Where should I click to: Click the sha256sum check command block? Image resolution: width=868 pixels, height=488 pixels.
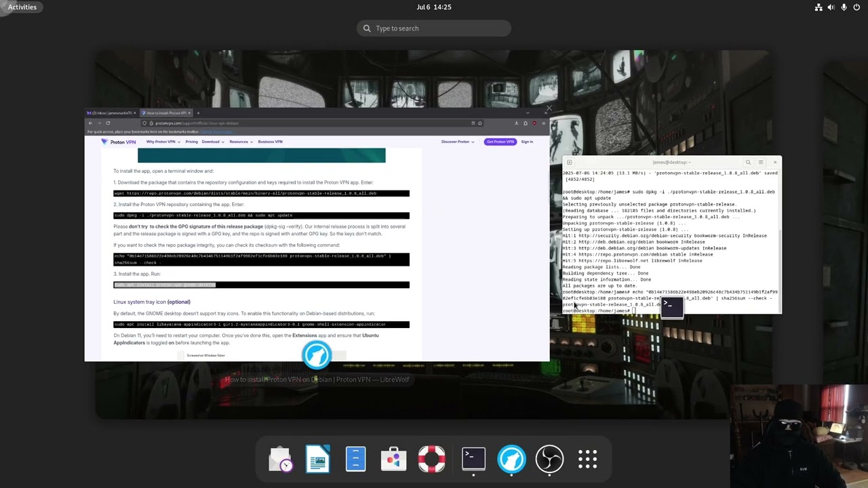coord(261,259)
